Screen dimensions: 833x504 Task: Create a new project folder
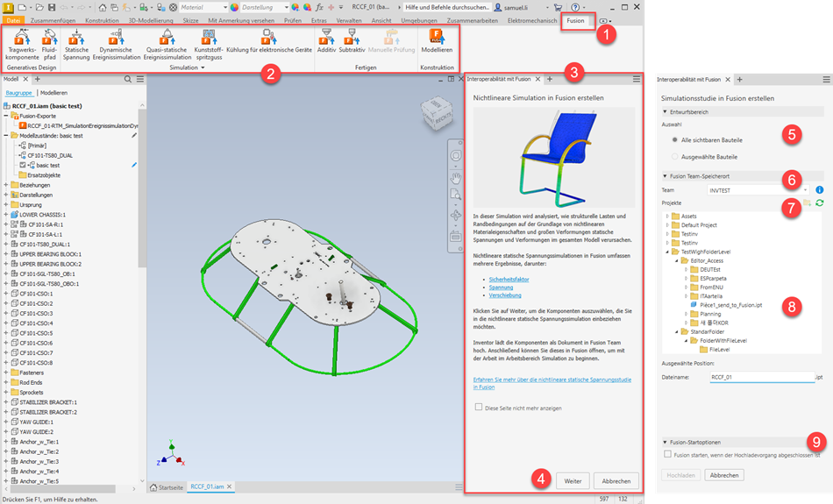(808, 202)
